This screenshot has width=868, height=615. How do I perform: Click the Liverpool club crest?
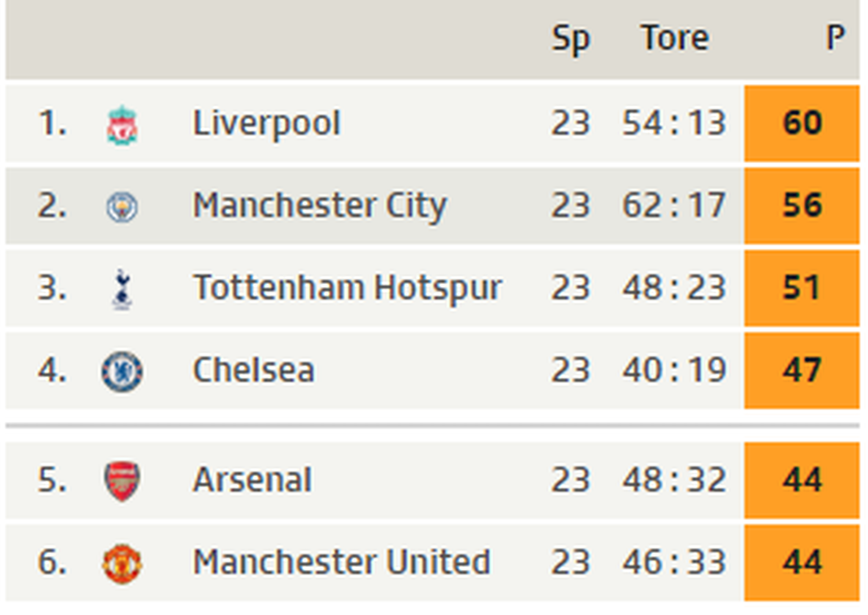[x=122, y=124]
